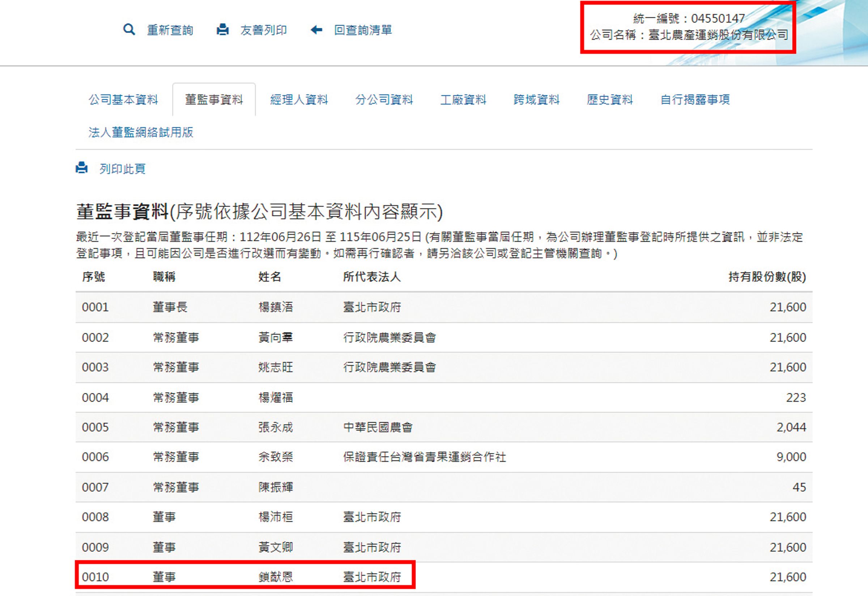Click the printer icon beside 友善列印
This screenshot has width=868, height=596.
pyautogui.click(x=222, y=30)
